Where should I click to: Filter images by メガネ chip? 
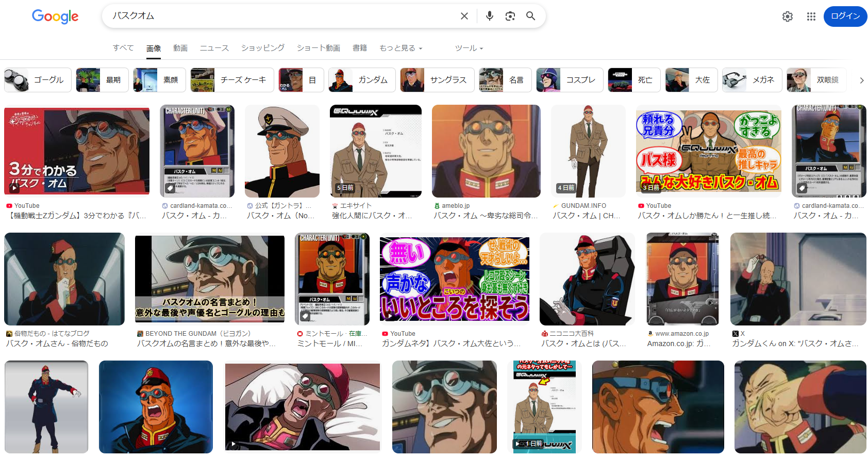point(752,80)
